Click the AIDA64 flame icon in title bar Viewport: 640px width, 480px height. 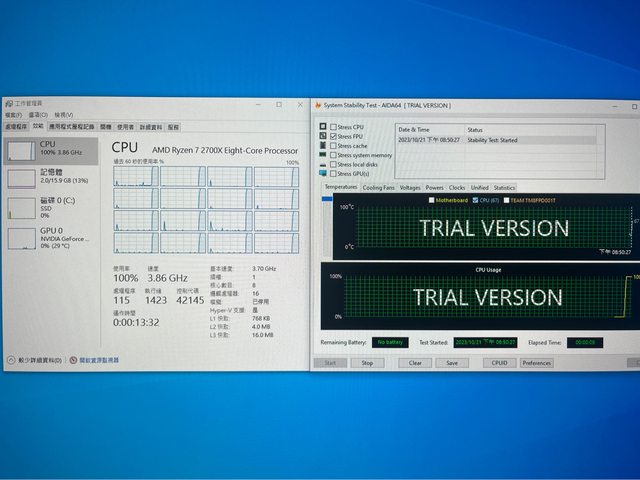pyautogui.click(x=318, y=105)
